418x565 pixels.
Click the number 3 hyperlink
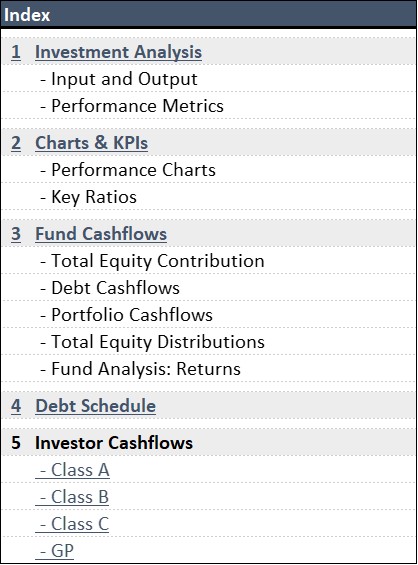point(16,233)
